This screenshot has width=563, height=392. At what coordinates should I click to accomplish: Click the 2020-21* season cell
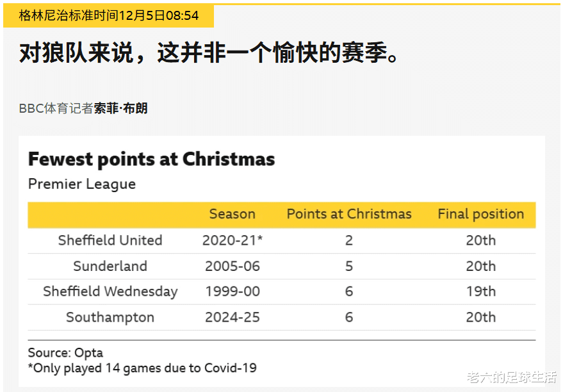[x=233, y=240]
